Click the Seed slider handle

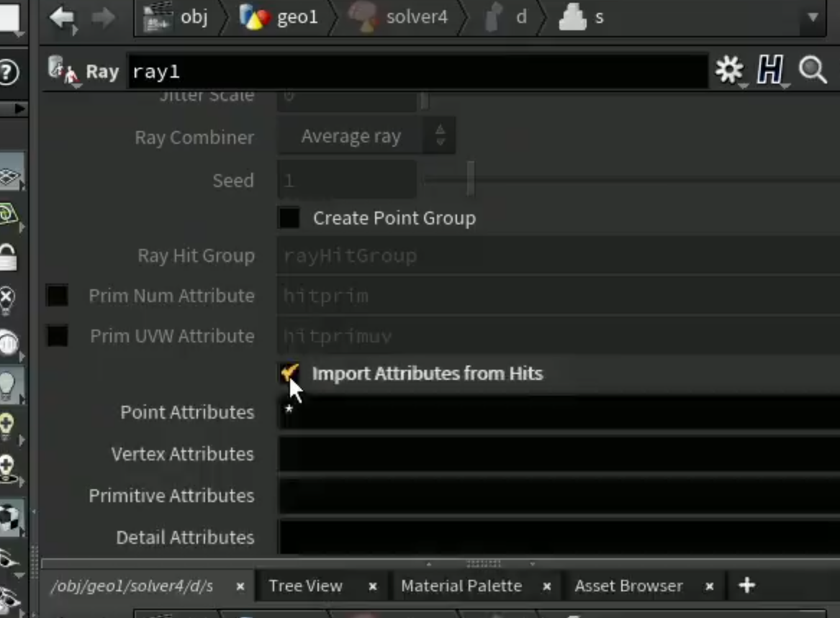click(x=470, y=180)
